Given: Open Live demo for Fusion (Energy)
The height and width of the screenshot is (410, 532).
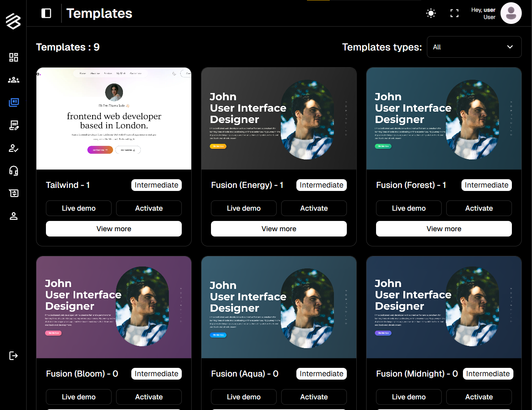Looking at the screenshot, I should pos(244,208).
